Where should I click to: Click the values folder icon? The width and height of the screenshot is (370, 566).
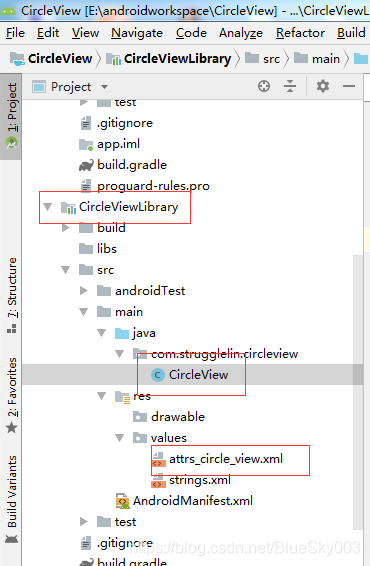click(x=140, y=438)
